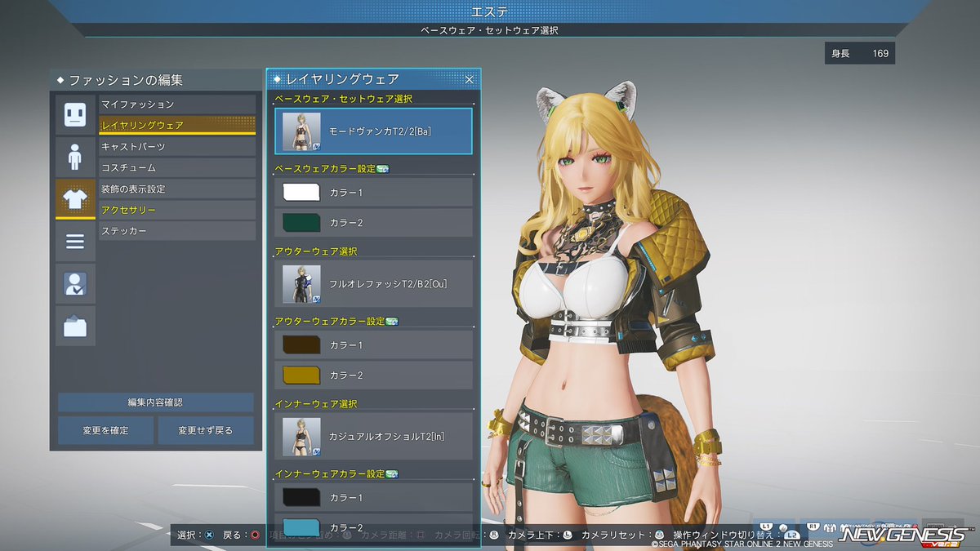The width and height of the screenshot is (980, 551).
Task: Pick base wear dark green カラー2 swatch
Action: coord(303,222)
